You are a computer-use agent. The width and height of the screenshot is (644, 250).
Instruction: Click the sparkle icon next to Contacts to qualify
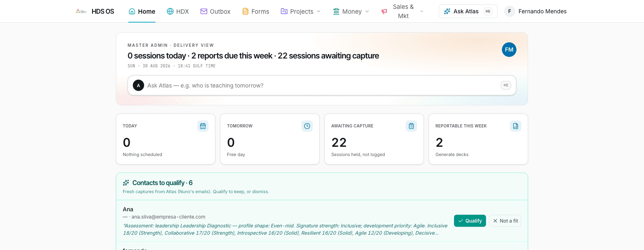126,183
